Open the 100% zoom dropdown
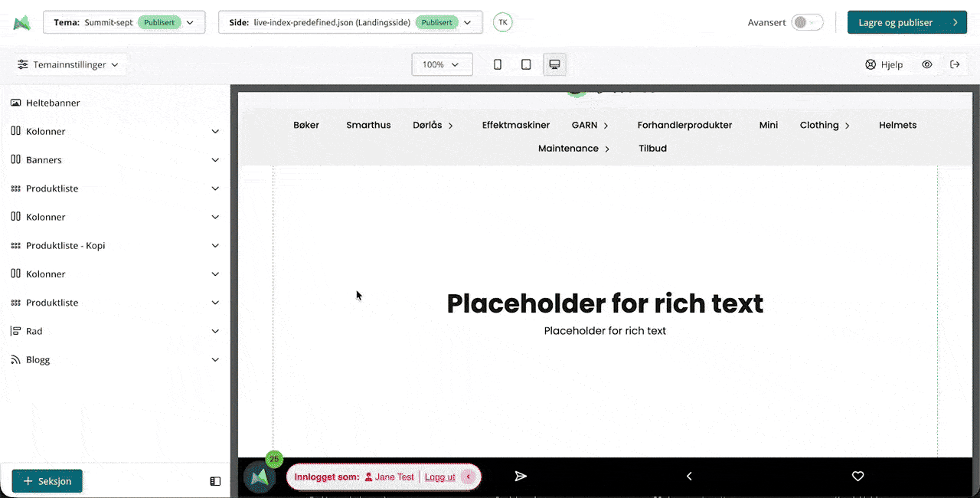Viewport: 980px width, 498px height. point(442,64)
